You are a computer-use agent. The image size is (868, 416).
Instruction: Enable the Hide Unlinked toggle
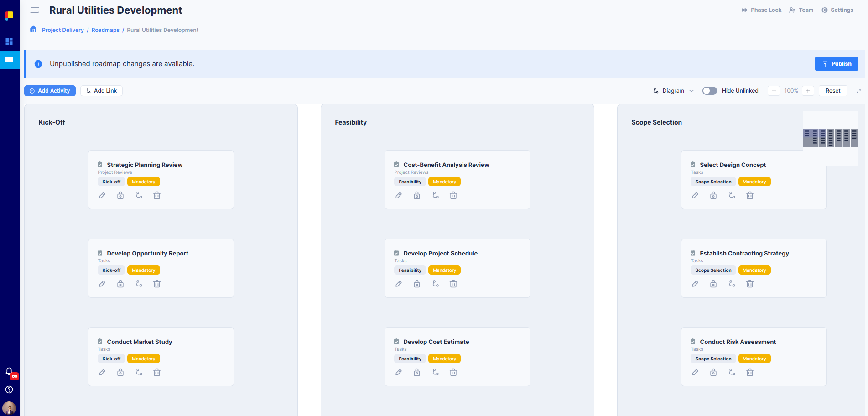click(710, 90)
